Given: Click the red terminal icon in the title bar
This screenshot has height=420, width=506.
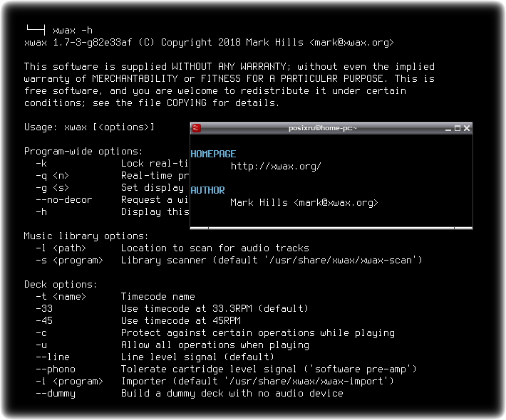Looking at the screenshot, I should 197,128.
